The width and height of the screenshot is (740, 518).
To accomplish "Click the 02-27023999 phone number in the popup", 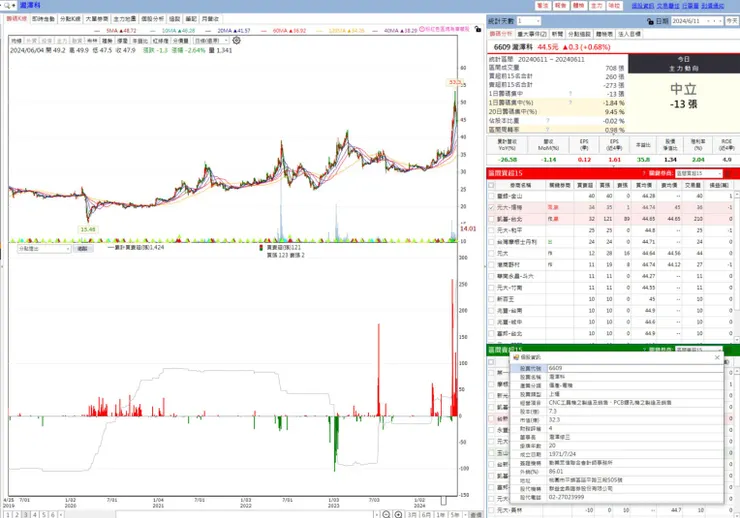I will click(566, 497).
